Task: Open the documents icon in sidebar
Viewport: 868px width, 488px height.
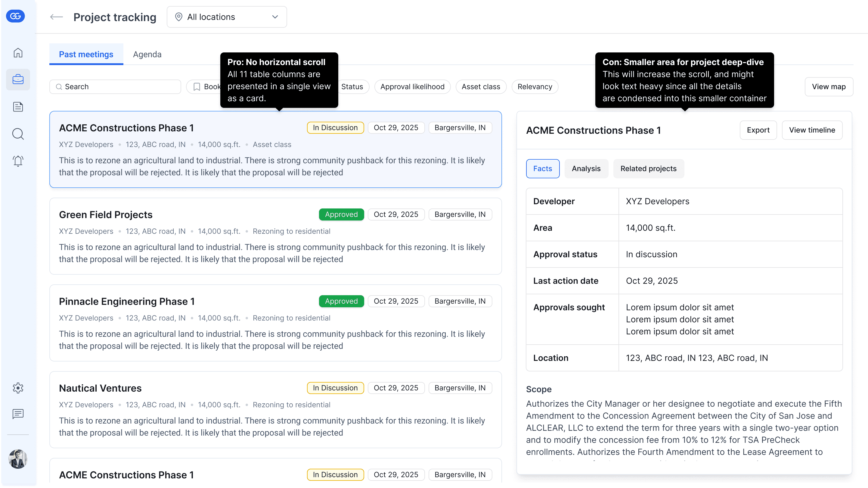Action: pos(18,107)
